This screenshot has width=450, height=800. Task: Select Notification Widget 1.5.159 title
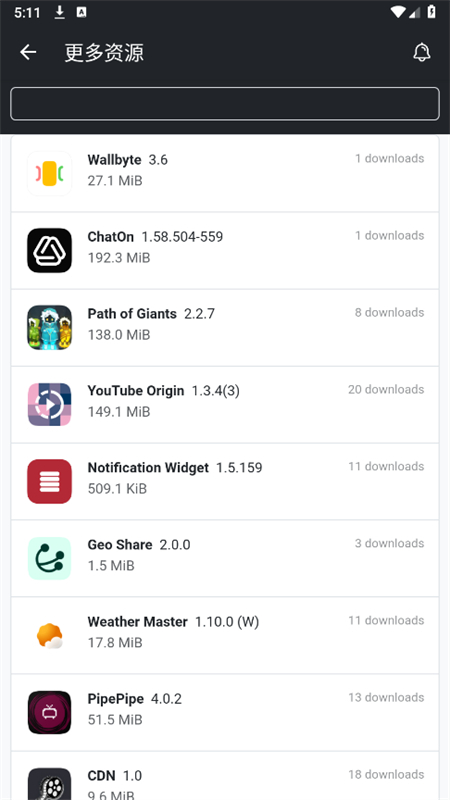[175, 467]
